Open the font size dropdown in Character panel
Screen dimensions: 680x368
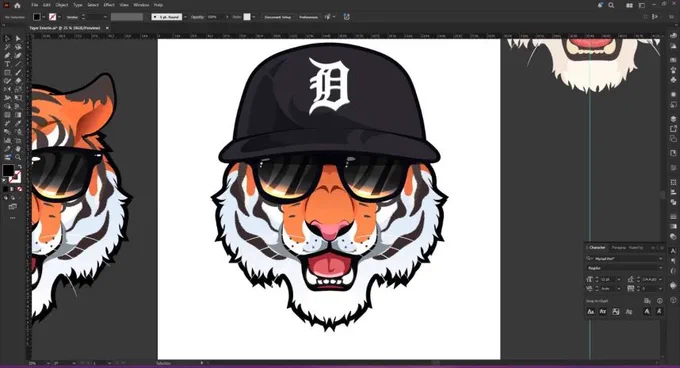(618, 280)
